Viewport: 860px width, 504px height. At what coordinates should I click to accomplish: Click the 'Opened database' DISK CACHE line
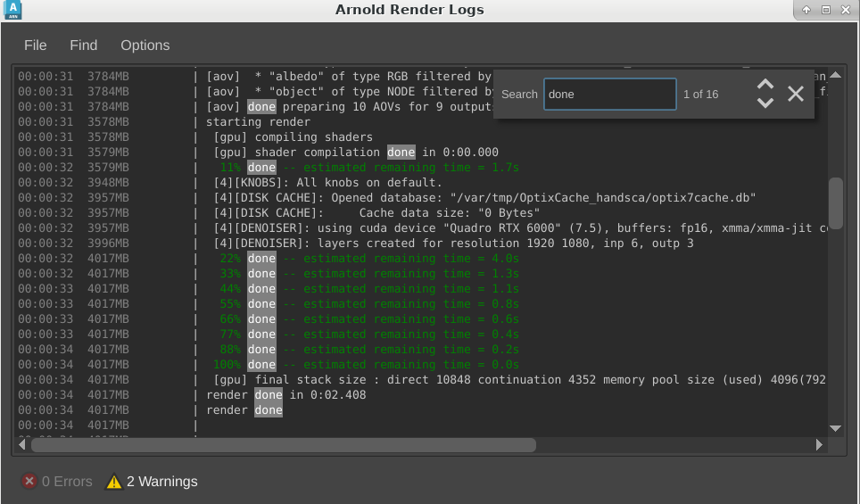pyautogui.click(x=484, y=197)
